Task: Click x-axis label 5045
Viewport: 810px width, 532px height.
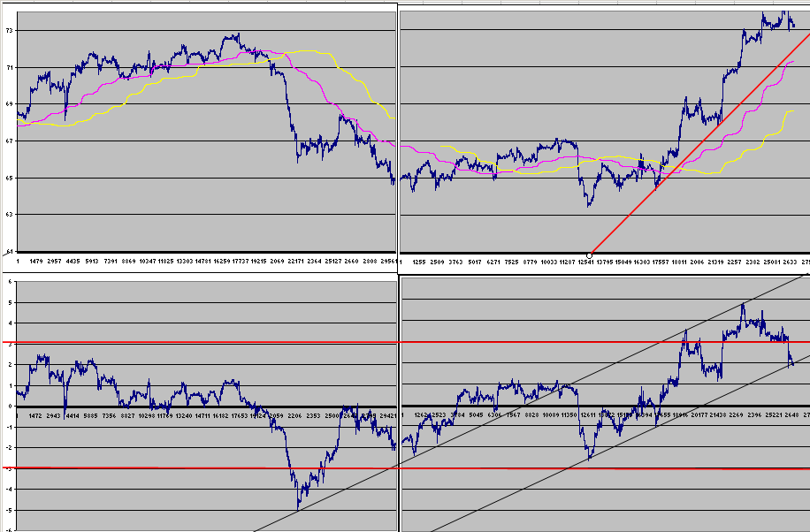Action: tap(476, 414)
